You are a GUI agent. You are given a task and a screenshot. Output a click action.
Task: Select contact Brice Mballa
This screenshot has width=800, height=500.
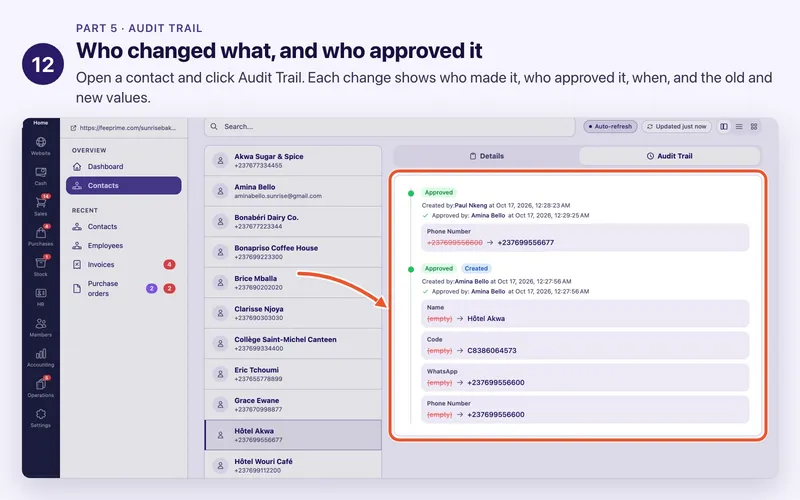click(293, 283)
